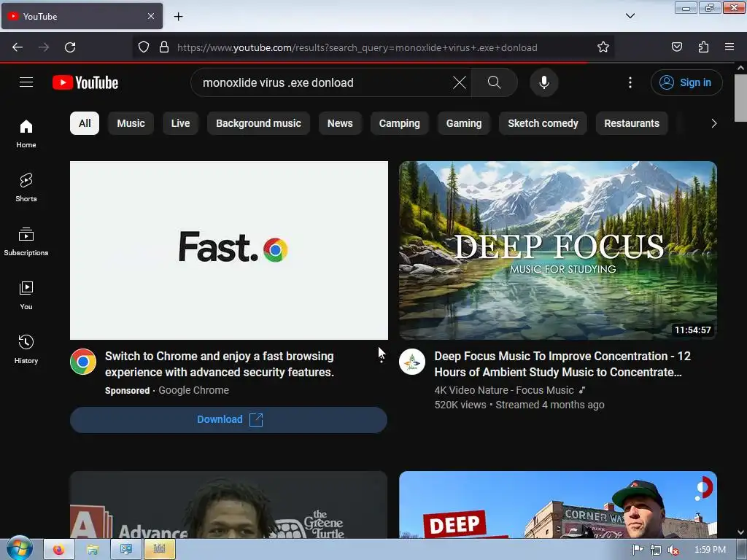Select the Music filter chip
The height and width of the screenshot is (560, 747).
point(131,123)
